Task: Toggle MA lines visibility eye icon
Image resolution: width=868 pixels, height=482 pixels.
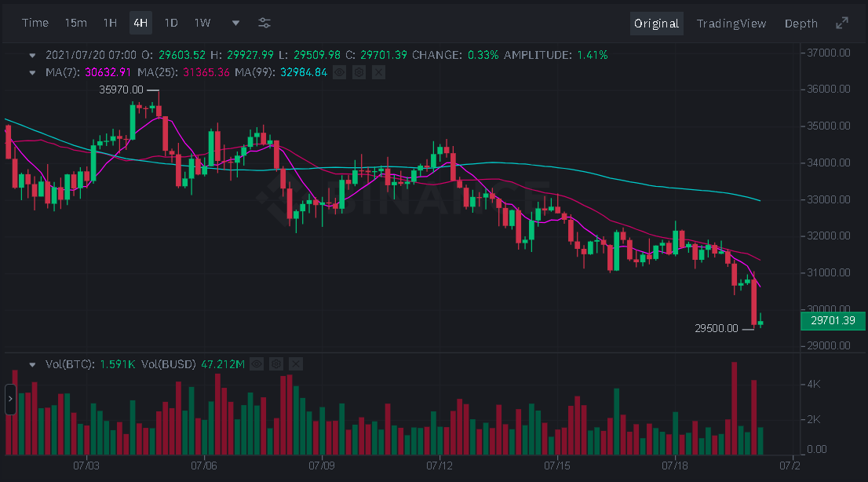Action: [x=339, y=72]
